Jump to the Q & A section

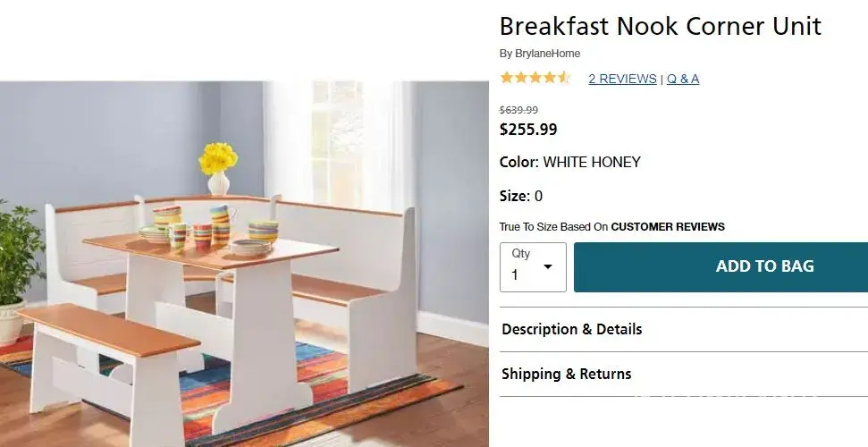683,79
